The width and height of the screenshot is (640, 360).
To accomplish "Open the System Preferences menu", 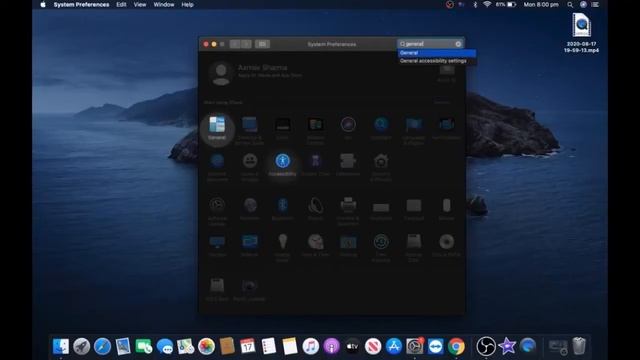I will pyautogui.click(x=81, y=4).
